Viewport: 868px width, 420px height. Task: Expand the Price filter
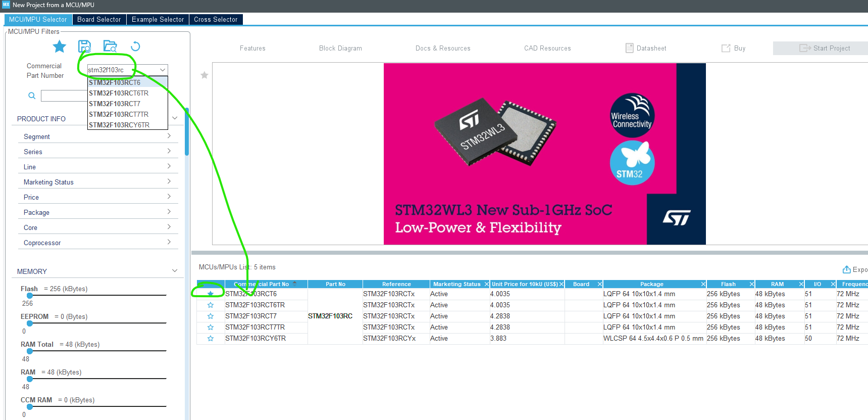pos(97,197)
